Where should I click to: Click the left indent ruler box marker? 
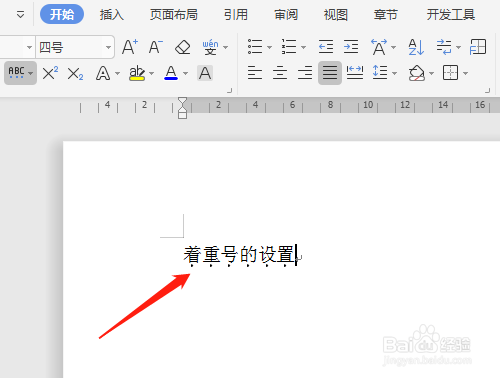point(182,115)
